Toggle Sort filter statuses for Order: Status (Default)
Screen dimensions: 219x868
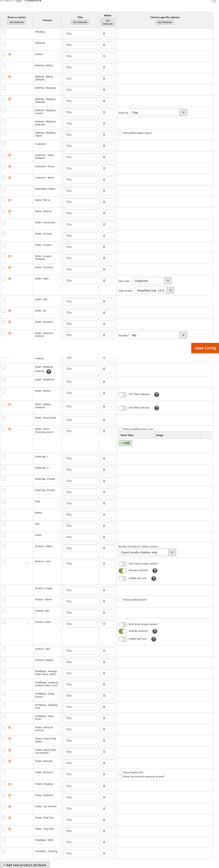123,408
